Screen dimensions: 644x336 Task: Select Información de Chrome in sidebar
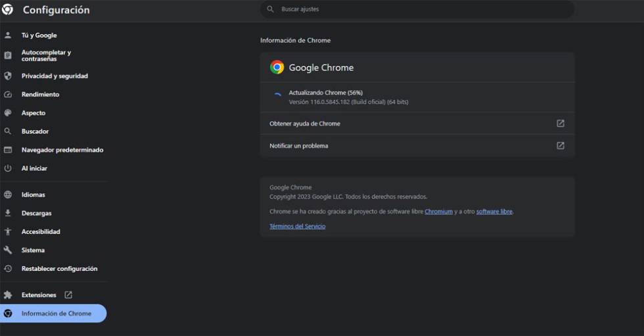53,314
